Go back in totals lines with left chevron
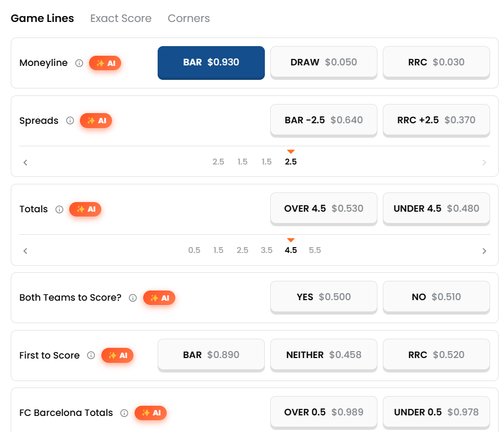This screenshot has width=504, height=432. tap(25, 251)
